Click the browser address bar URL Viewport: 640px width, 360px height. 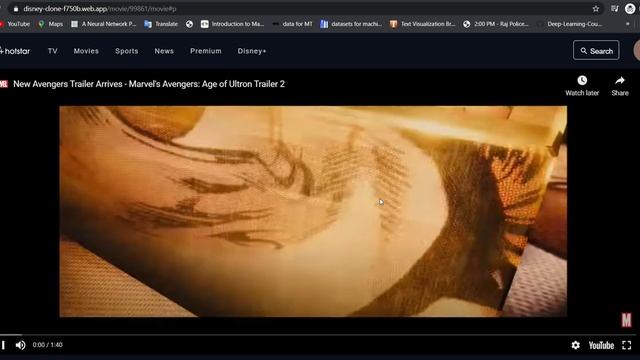point(100,9)
